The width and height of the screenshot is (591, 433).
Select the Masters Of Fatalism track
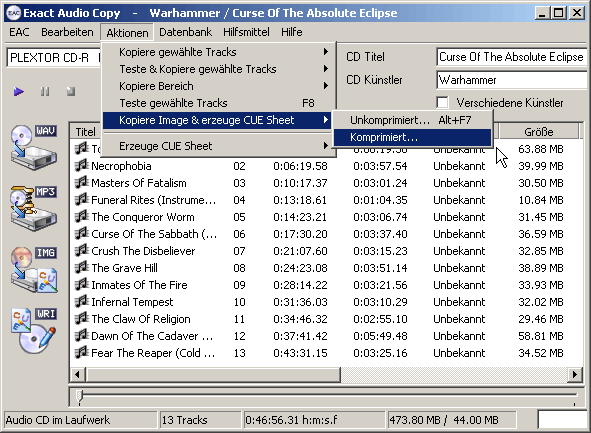pyautogui.click(x=325, y=183)
